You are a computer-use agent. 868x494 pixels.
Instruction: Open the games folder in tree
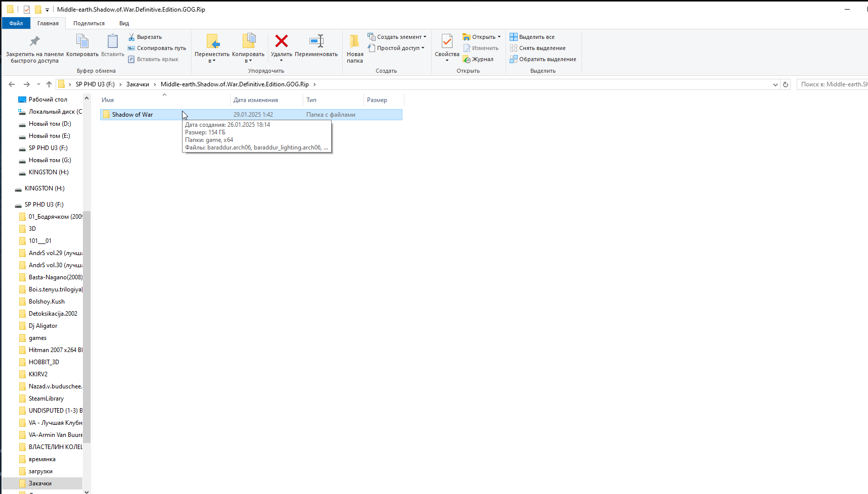[x=38, y=338]
